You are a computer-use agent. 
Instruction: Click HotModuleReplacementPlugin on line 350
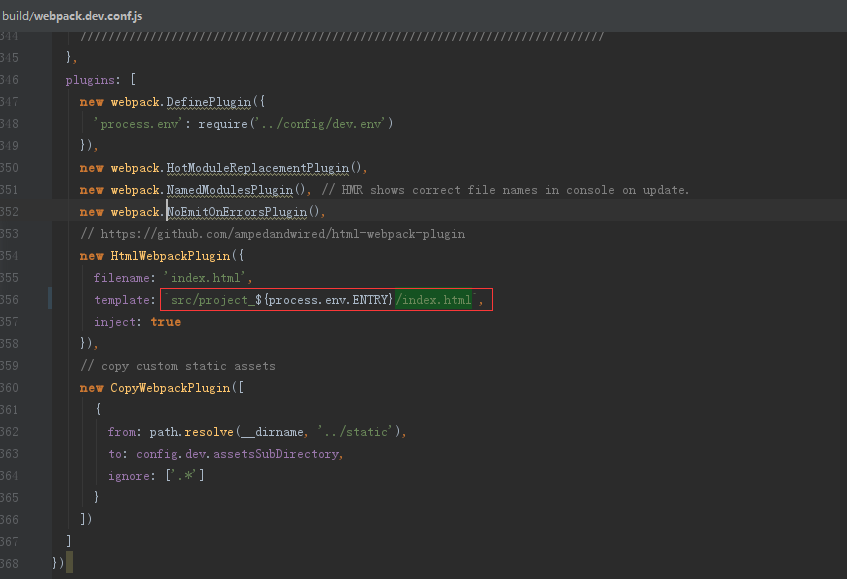pos(258,168)
